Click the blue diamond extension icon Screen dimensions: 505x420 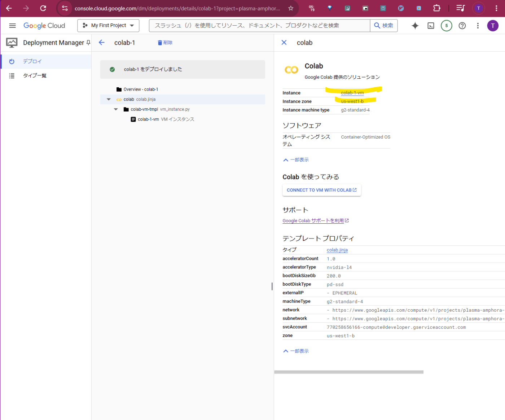pyautogui.click(x=329, y=8)
